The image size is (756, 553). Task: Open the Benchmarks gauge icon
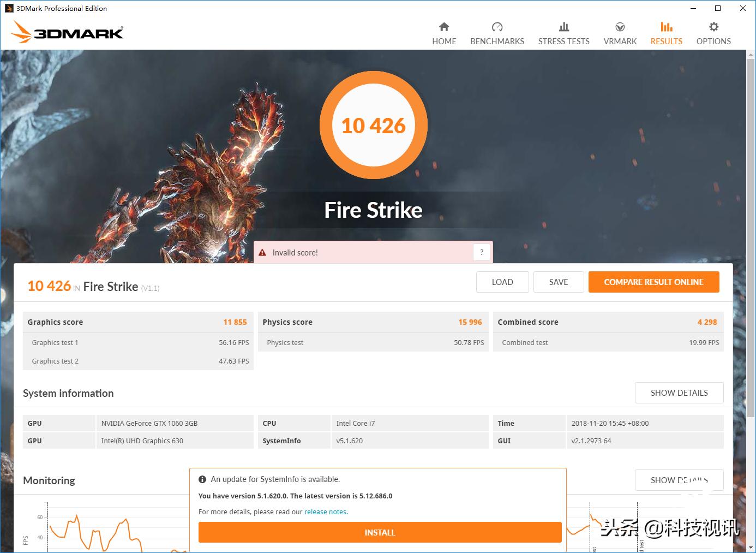point(497,27)
